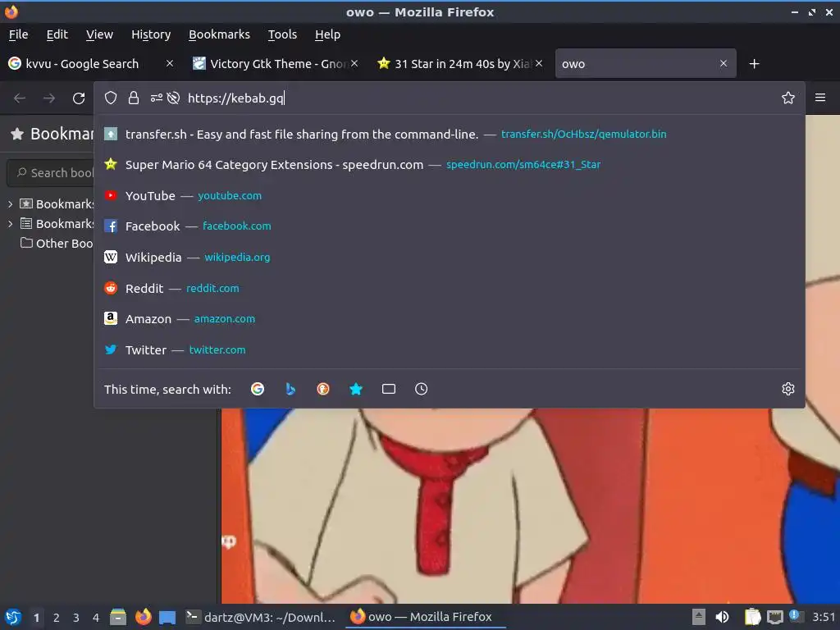Close the Victory Gtk Theme tab
This screenshot has width=840, height=630.
(354, 63)
